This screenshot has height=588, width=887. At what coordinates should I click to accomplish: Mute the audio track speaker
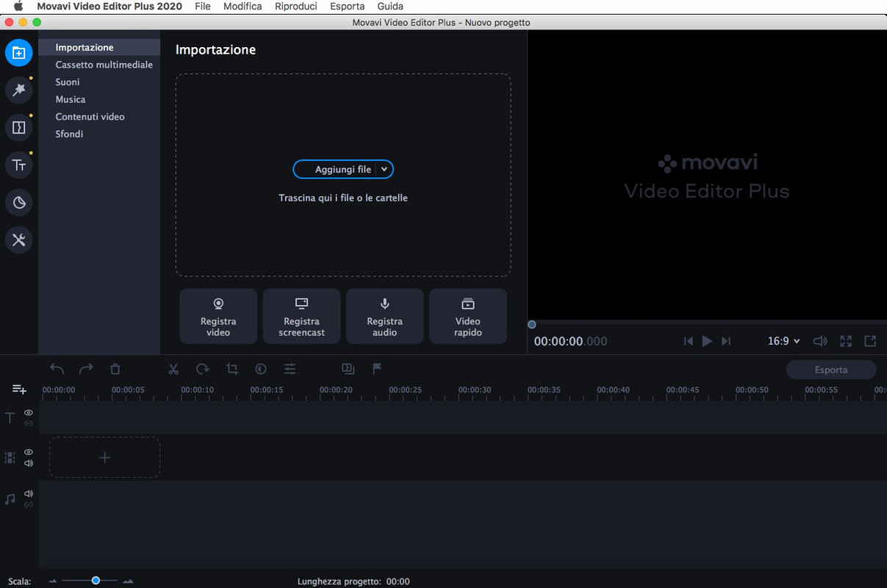[x=29, y=494]
